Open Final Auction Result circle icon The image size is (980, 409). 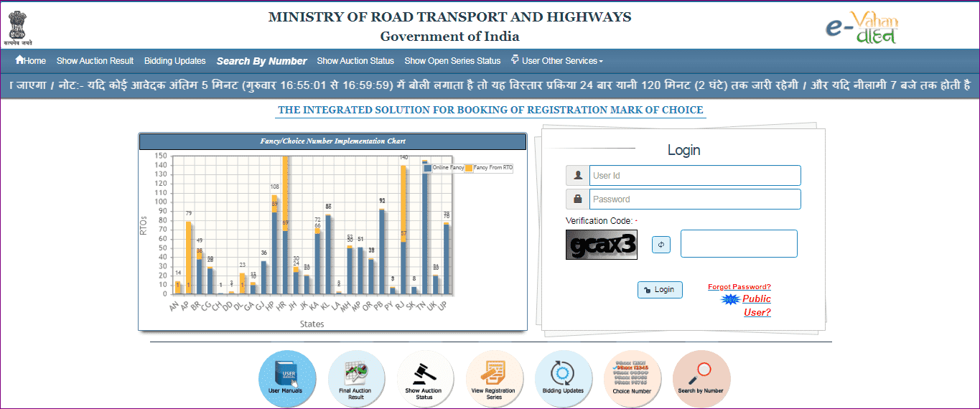tap(356, 379)
